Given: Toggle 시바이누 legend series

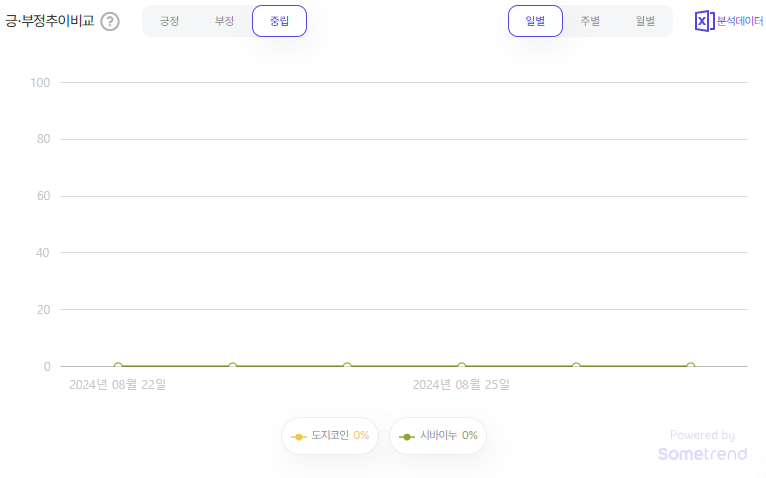Looking at the screenshot, I should (438, 435).
